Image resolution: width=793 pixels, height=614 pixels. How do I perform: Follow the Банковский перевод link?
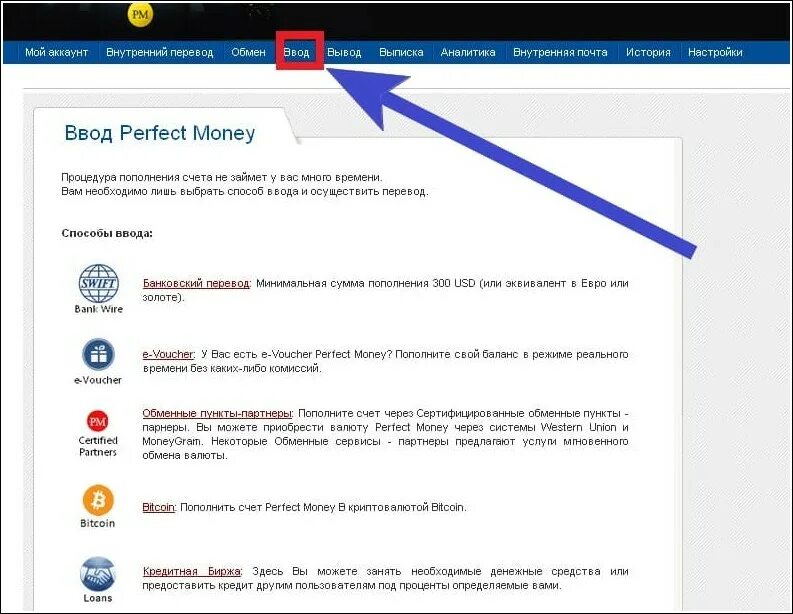196,283
